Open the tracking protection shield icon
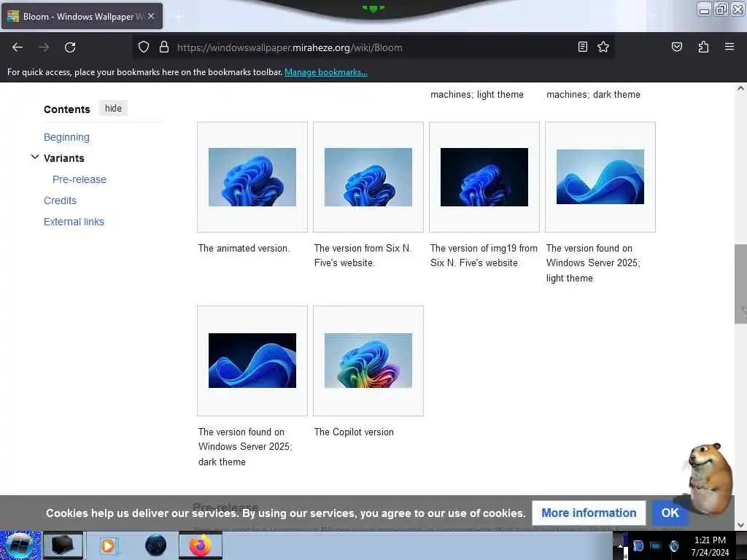The height and width of the screenshot is (560, 747). point(144,47)
